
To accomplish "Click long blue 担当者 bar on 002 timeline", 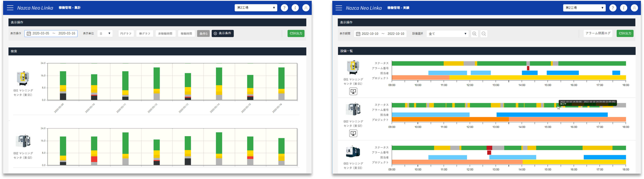I will 552,115.
